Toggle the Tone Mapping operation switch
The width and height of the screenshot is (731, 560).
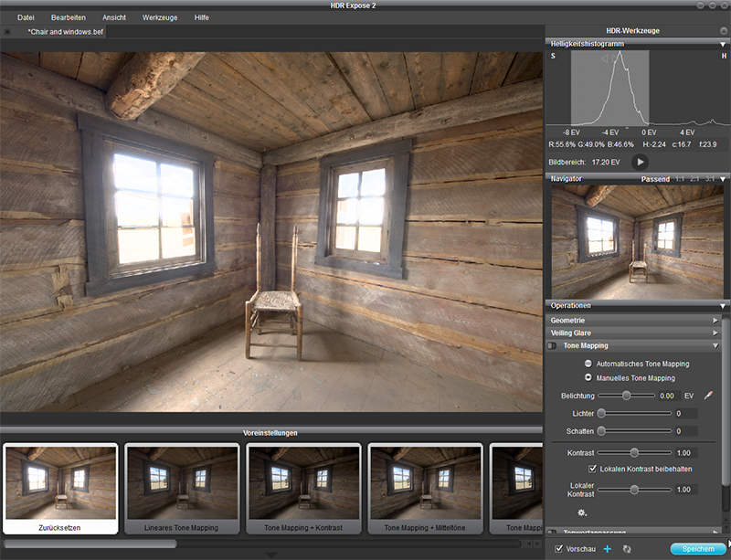coord(552,346)
